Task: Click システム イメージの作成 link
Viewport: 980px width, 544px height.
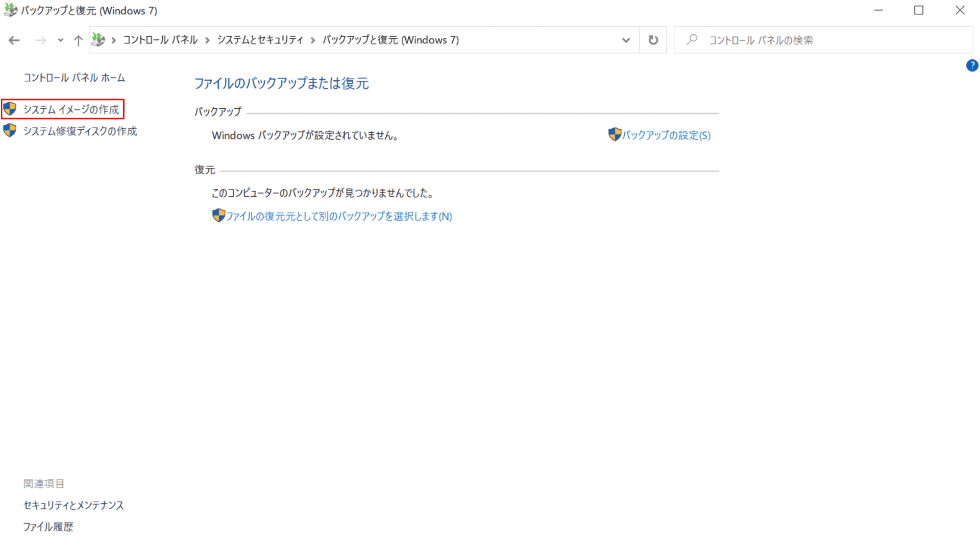Action: click(x=71, y=109)
